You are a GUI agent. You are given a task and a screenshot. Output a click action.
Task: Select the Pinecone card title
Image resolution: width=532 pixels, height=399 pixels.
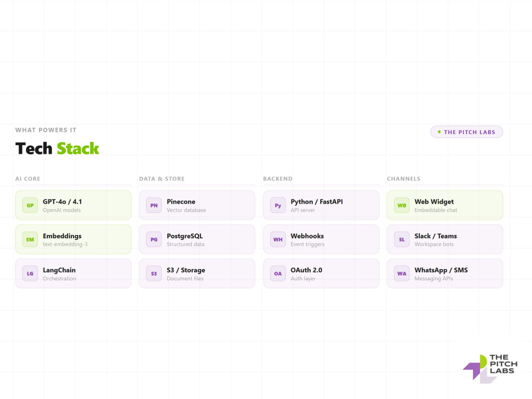(x=181, y=202)
